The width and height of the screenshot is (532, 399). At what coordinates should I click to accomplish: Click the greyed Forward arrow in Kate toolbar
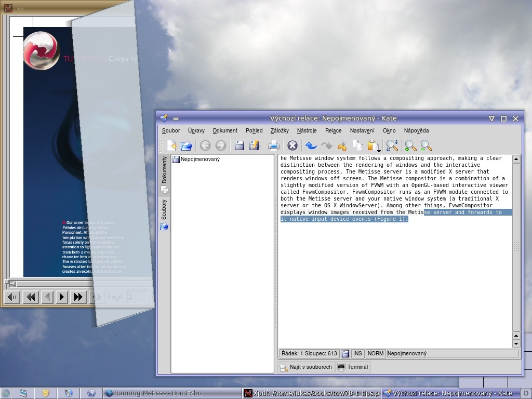click(220, 145)
